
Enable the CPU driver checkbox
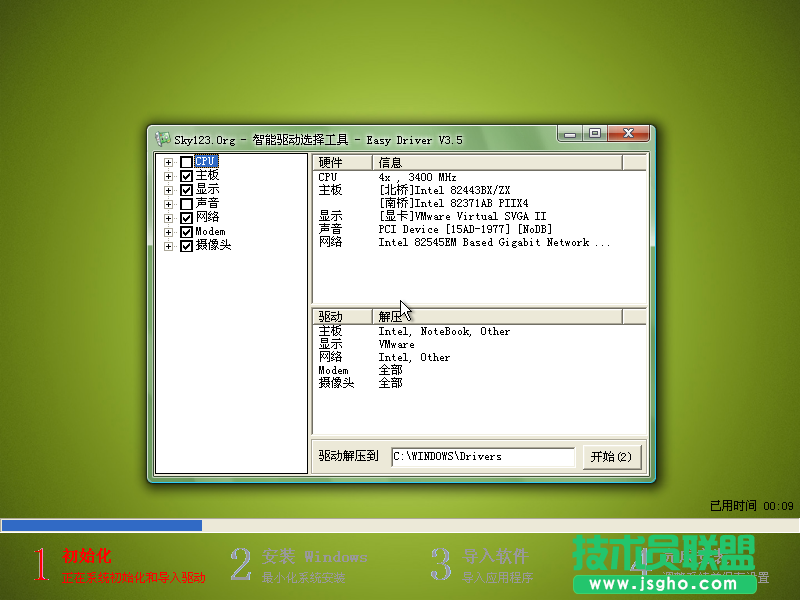pyautogui.click(x=186, y=162)
